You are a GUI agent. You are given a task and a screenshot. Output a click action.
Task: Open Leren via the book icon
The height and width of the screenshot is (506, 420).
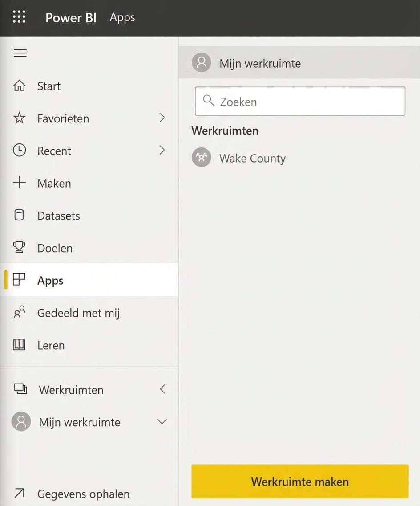tap(19, 345)
